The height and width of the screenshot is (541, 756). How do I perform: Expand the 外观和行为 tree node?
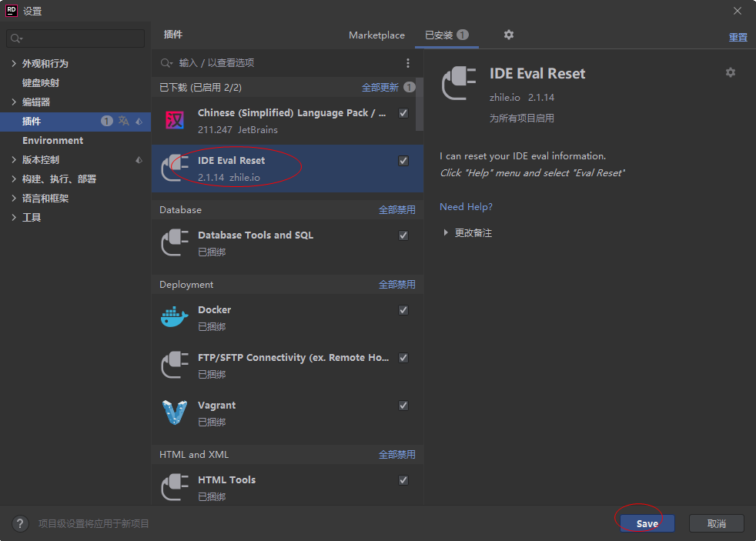pos(14,63)
